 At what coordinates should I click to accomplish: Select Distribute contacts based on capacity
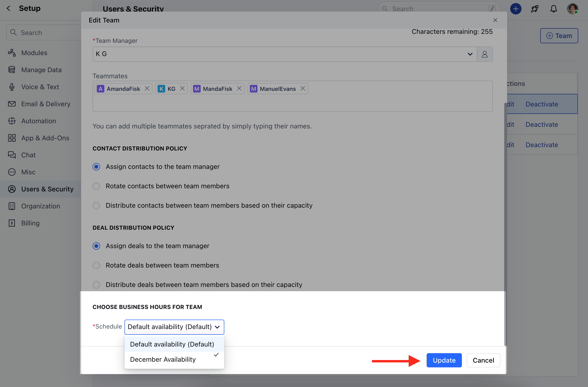pos(96,205)
